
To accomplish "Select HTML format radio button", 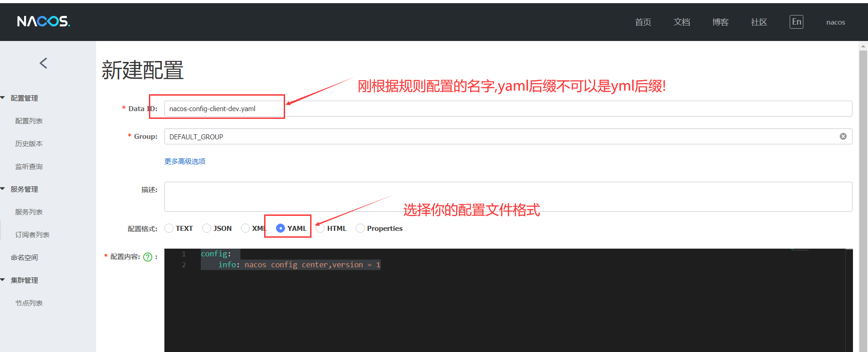I will [x=321, y=228].
